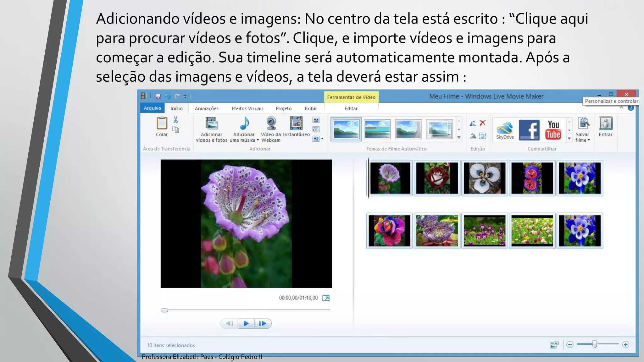This screenshot has width=644, height=362.
Task: Click the copy pages icon
Action: click(x=175, y=129)
